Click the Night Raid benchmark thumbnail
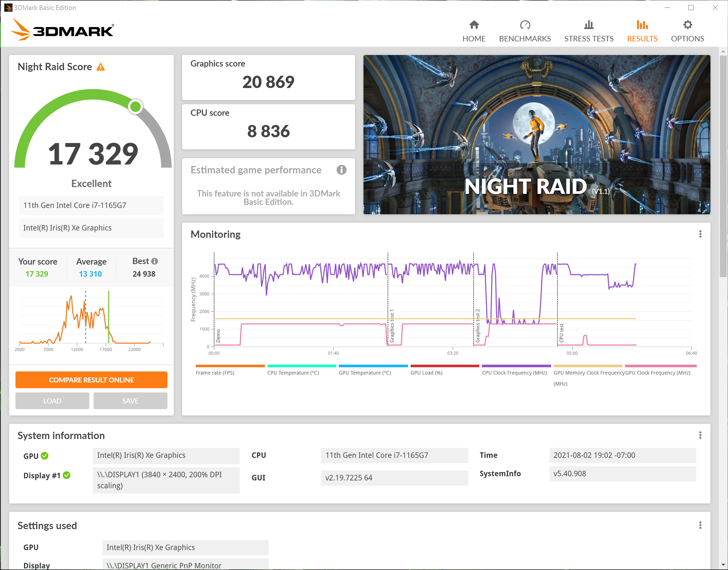Screen dimensions: 728x570 pos(536,134)
